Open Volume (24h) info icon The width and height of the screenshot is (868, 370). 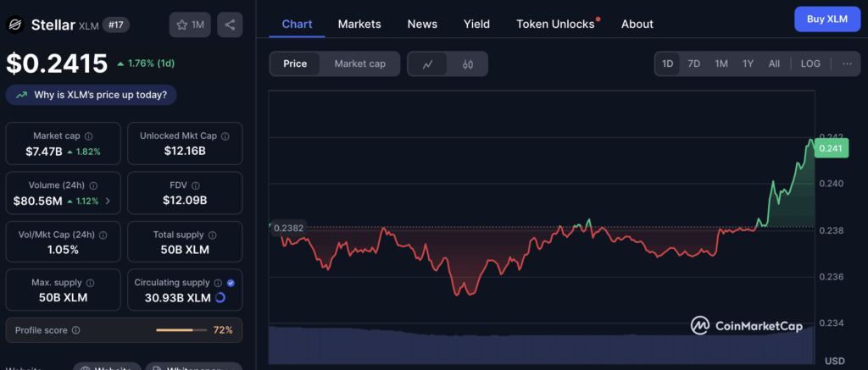tap(93, 185)
